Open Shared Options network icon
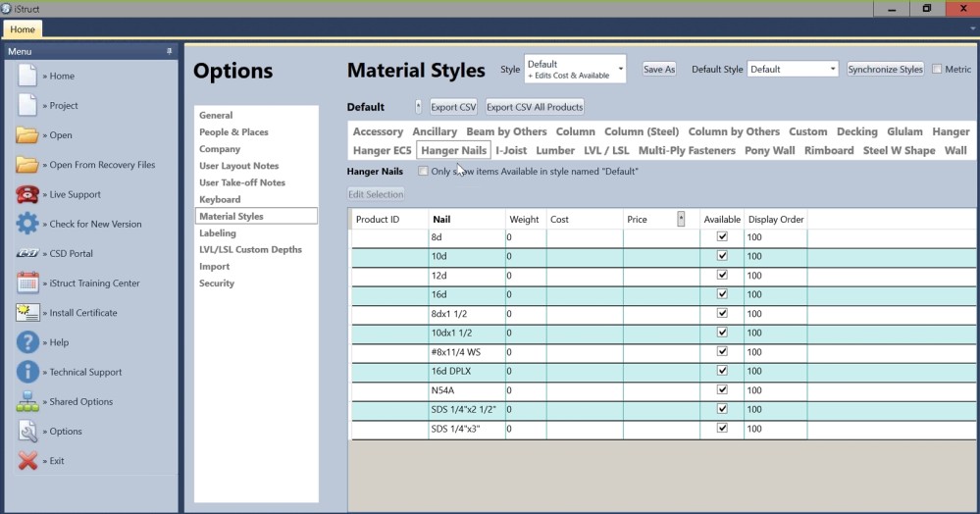 point(27,401)
